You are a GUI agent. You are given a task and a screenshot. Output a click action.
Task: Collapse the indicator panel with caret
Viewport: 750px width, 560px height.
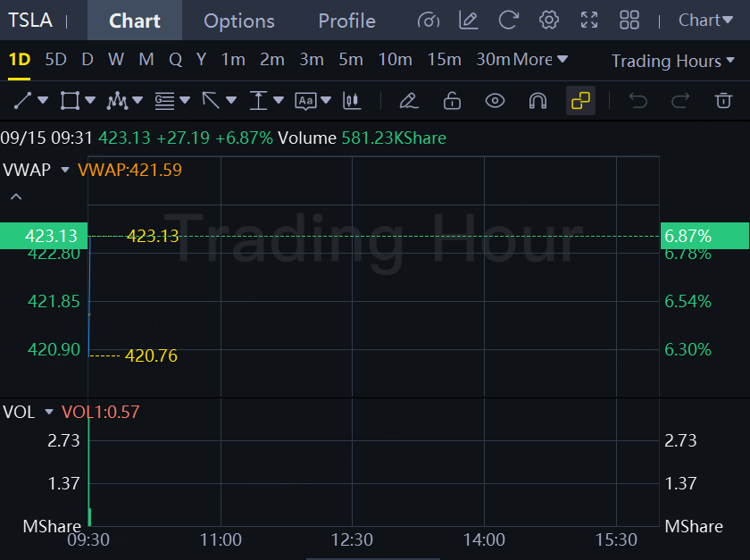(16, 196)
